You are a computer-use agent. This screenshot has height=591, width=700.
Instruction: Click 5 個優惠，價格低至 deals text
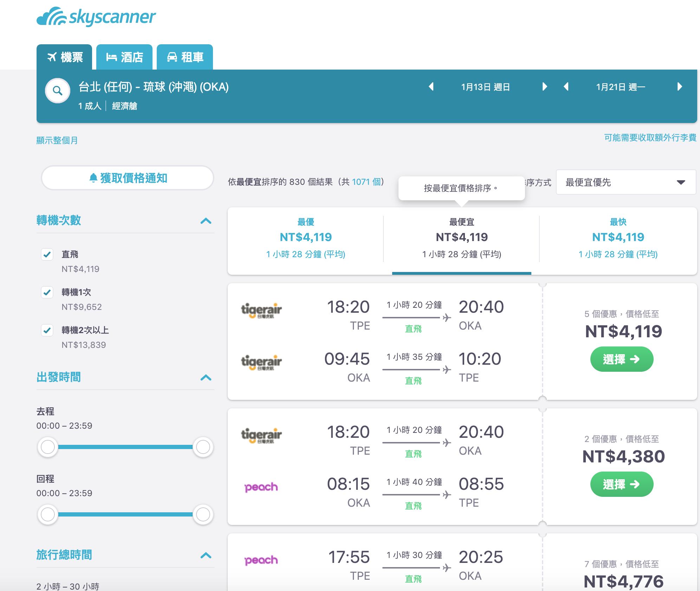622,314
